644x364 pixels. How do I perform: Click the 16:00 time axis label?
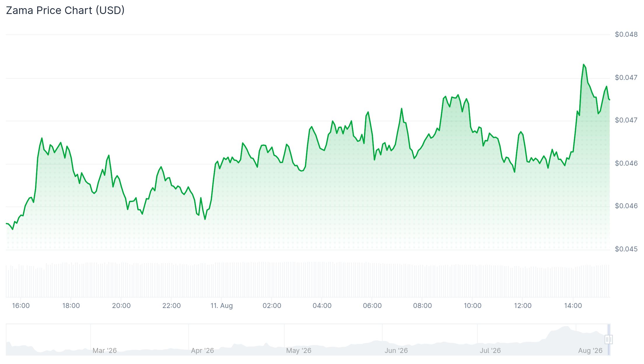(x=21, y=306)
